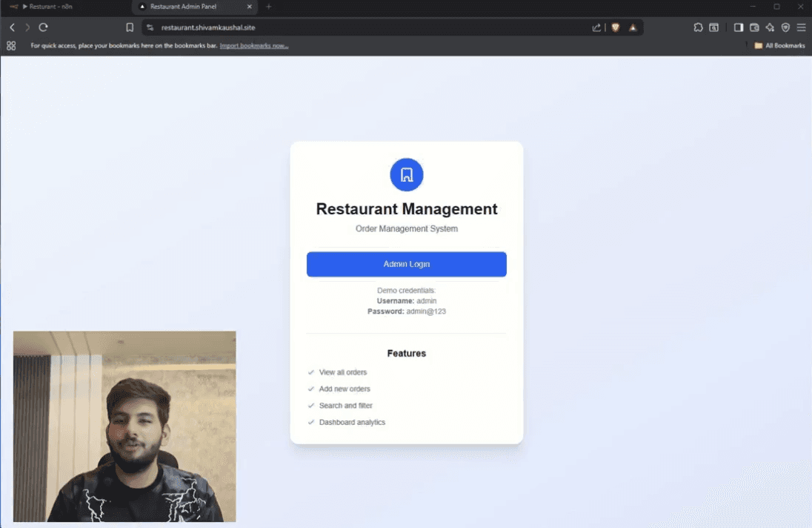Click the Brave Shields icon in the toolbar
Screen dimensions: 812x528
coord(616,27)
